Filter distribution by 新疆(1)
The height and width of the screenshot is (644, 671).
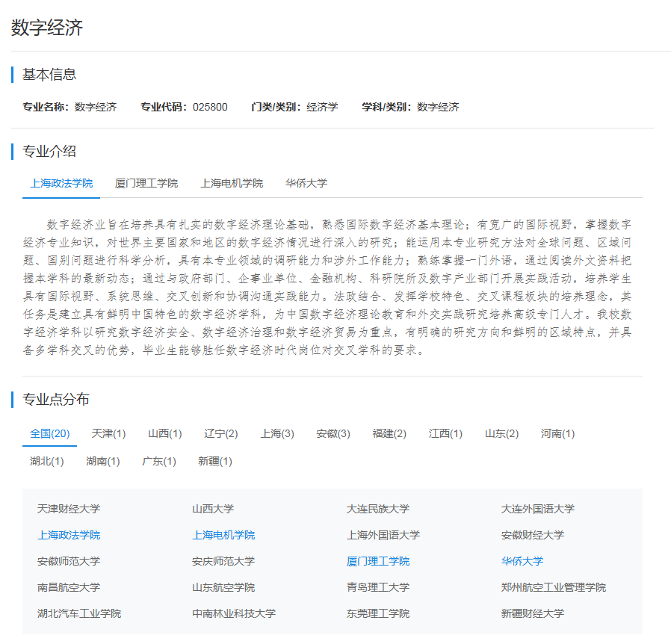coord(214,461)
